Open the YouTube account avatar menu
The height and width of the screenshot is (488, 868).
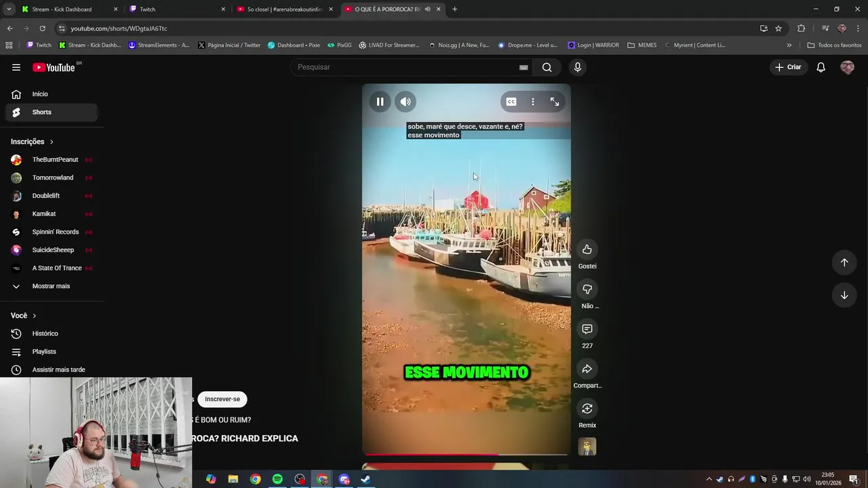pyautogui.click(x=847, y=67)
